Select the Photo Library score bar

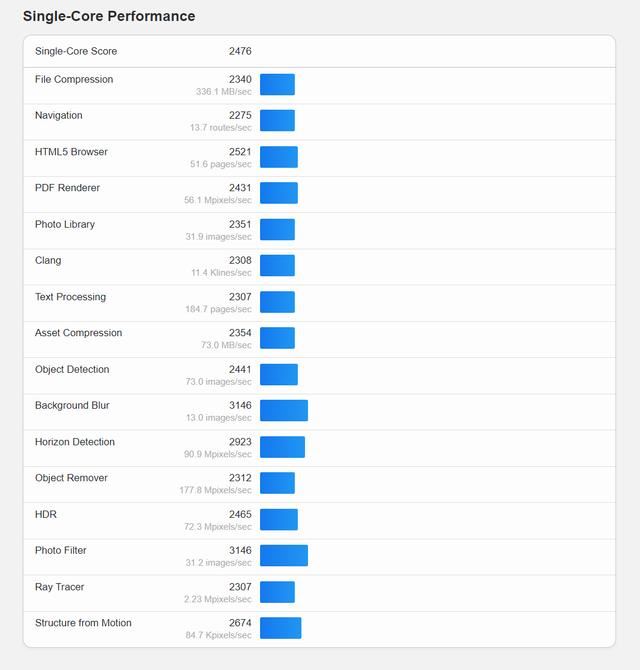(277, 230)
